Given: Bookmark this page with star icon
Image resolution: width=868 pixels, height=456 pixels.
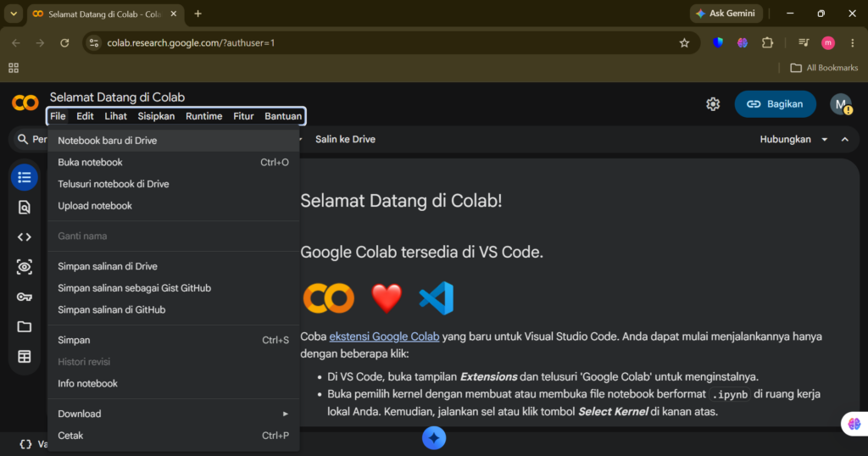Looking at the screenshot, I should [684, 42].
